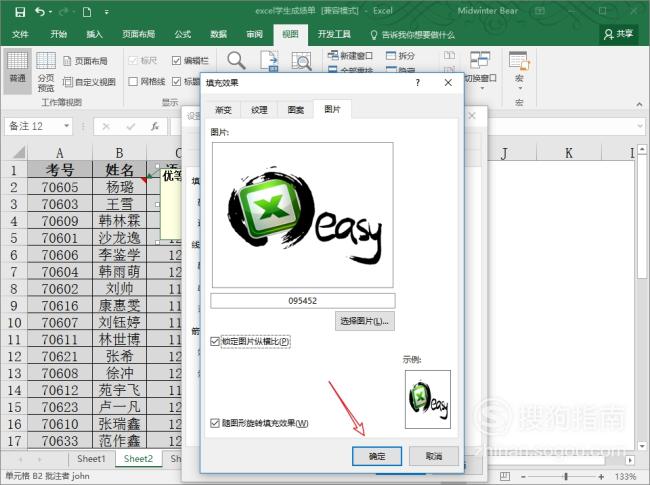650x485 pixels.
Task: Switch to the 开发工具 Developer ribbon tab
Action: [x=334, y=34]
